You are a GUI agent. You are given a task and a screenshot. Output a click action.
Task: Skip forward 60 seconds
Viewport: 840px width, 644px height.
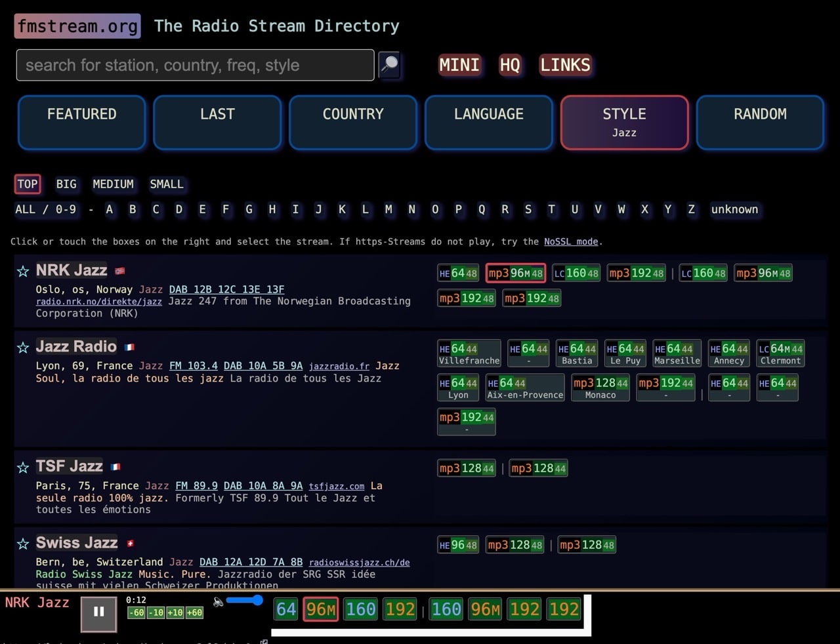pos(194,613)
